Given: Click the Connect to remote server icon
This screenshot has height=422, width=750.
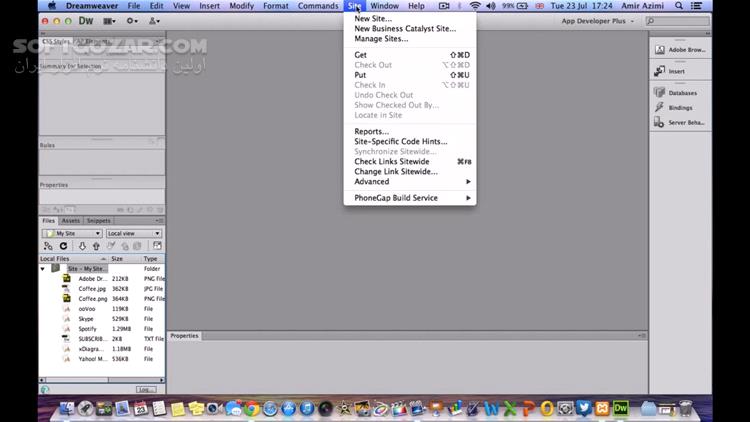Looking at the screenshot, I should 48,246.
